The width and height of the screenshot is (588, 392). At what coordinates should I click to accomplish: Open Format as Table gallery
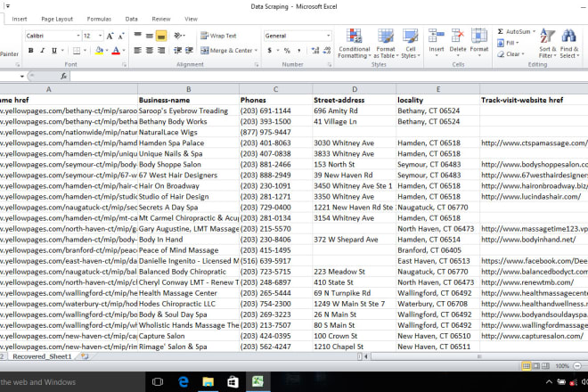pyautogui.click(x=386, y=44)
